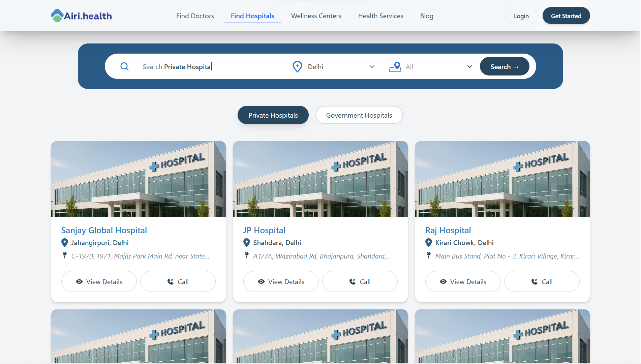The image size is (641, 364).
Task: Open Sanjay Global Hospital title link
Action: 104,230
